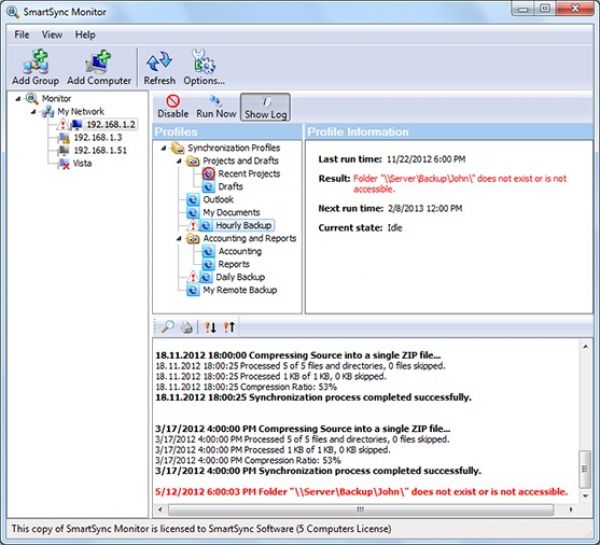
Task: Click the Disable profile icon
Action: 173,101
